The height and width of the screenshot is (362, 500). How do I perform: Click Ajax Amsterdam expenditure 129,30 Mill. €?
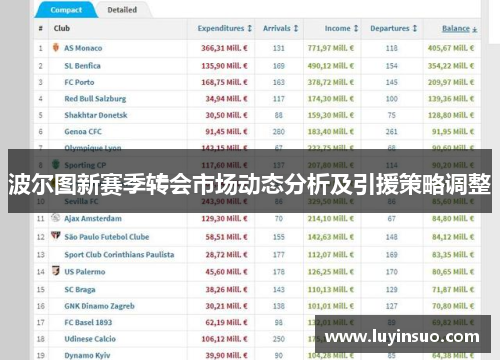[x=224, y=218]
